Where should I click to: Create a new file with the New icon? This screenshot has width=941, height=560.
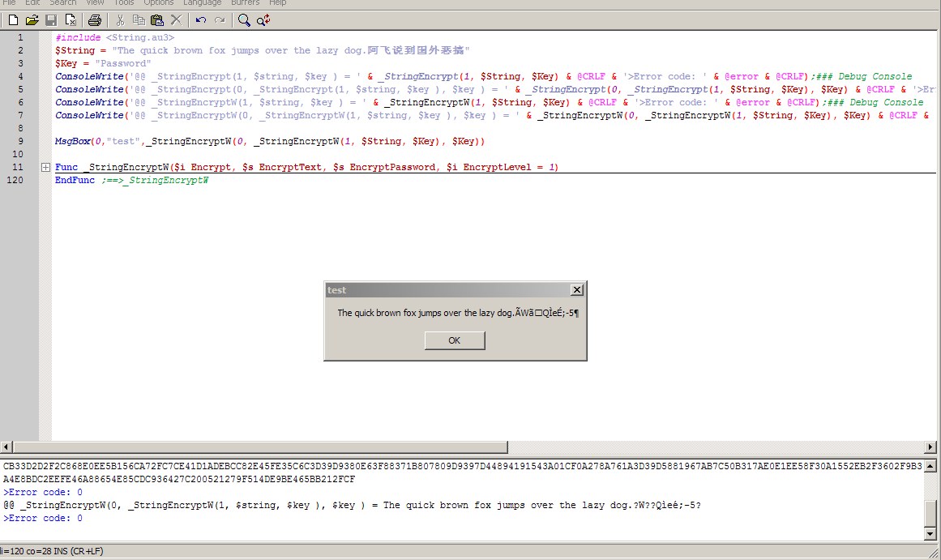point(13,20)
